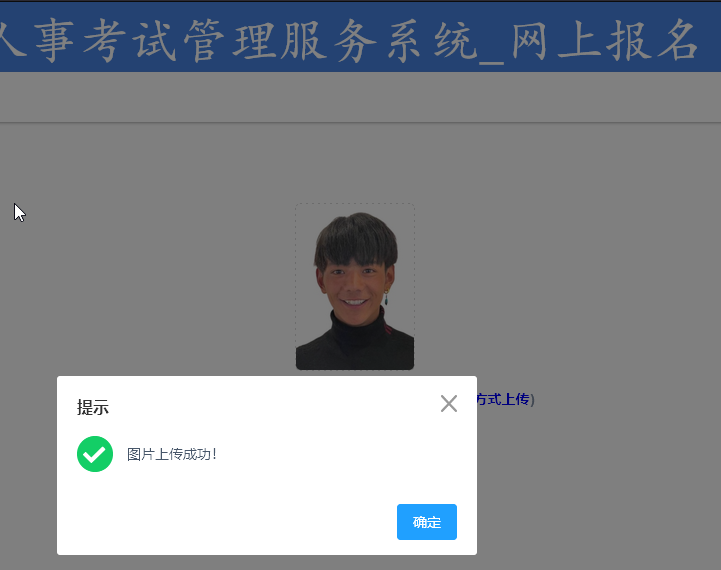Click the black turtleneck area of photo
This screenshot has width=721, height=570.
pos(355,346)
